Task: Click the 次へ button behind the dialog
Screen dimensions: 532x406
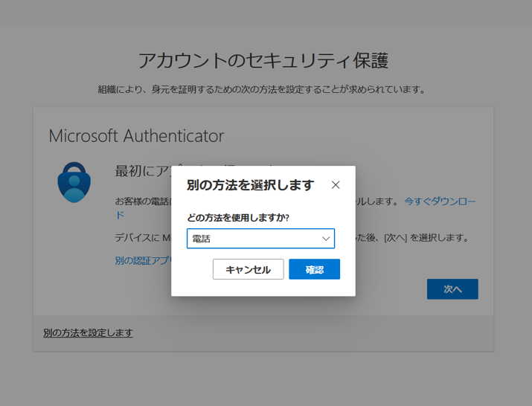Action: click(x=452, y=289)
